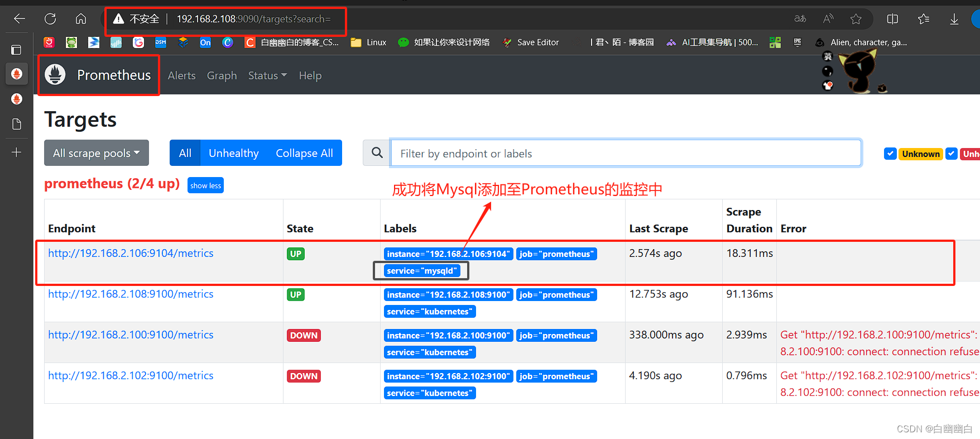Image resolution: width=980 pixels, height=439 pixels.
Task: Open the Epic Games bookmark icon
Action: [798, 42]
